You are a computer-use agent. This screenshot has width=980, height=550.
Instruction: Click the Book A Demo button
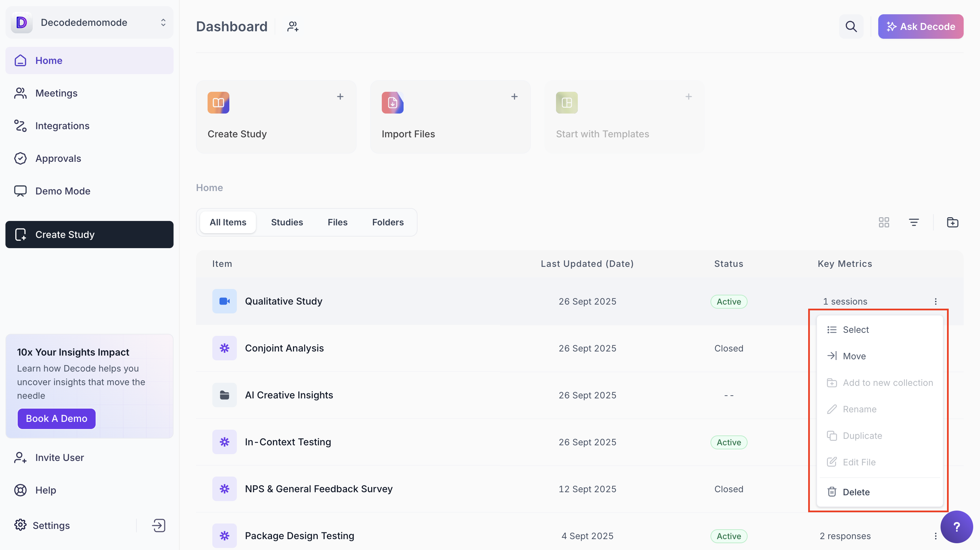click(x=56, y=418)
